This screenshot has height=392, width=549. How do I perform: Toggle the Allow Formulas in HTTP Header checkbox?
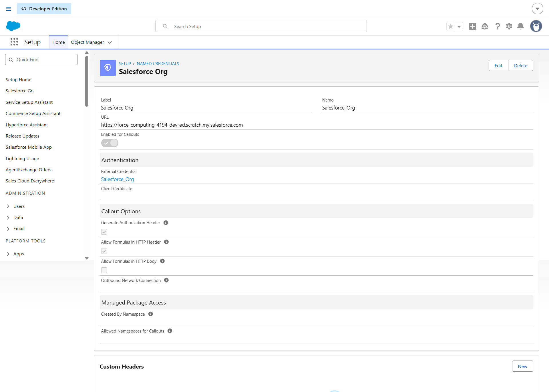tap(104, 251)
